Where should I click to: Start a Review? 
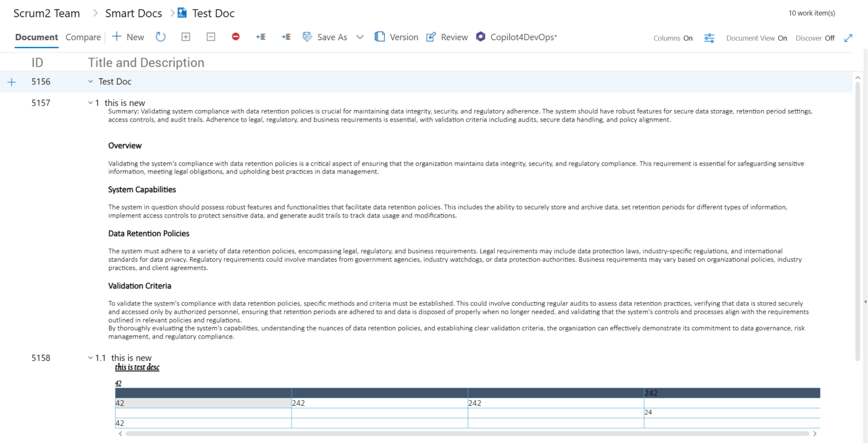coord(447,36)
